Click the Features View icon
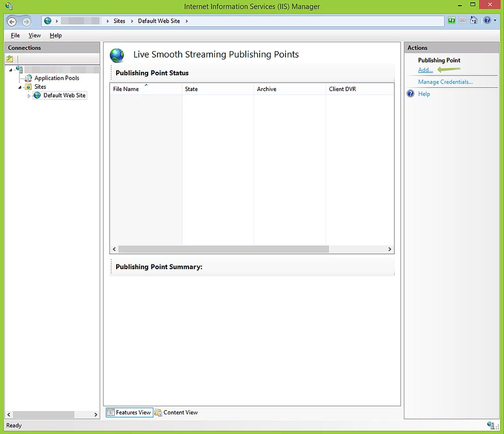This screenshot has width=504, height=434. tap(111, 412)
